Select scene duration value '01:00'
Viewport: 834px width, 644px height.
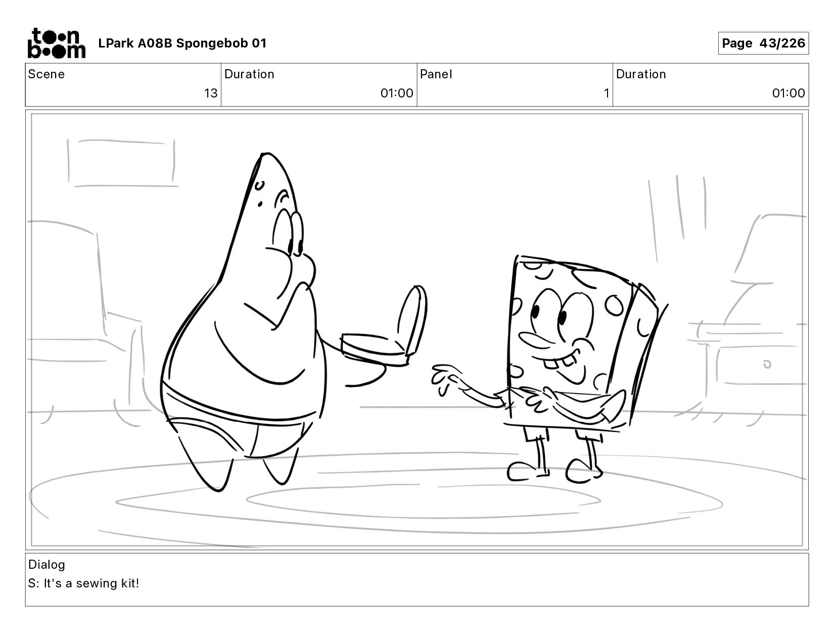pos(397,93)
